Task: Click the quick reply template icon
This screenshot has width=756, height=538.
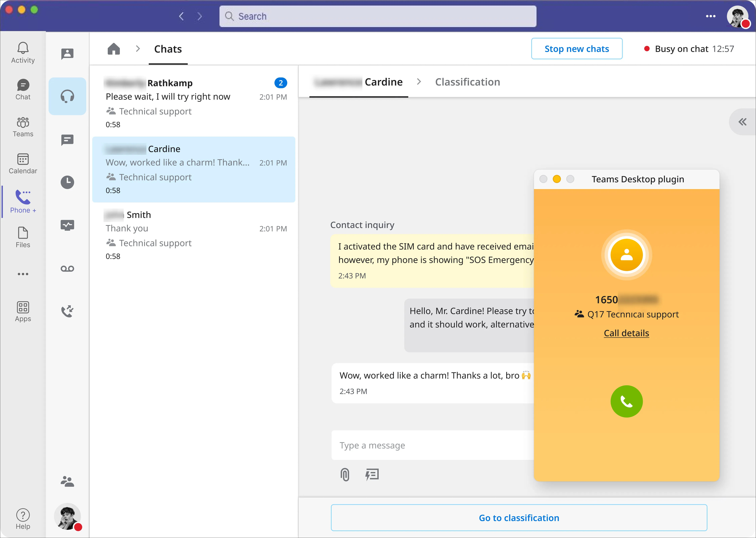Action: (372, 474)
